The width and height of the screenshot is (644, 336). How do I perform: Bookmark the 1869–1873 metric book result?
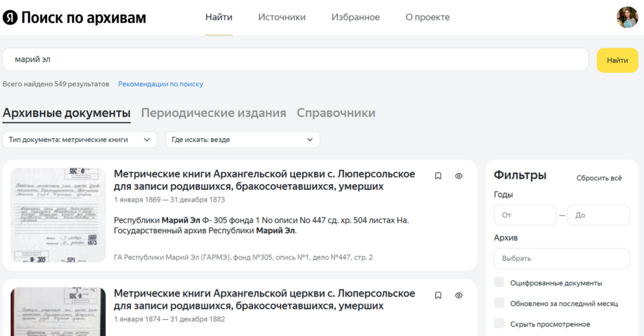438,176
